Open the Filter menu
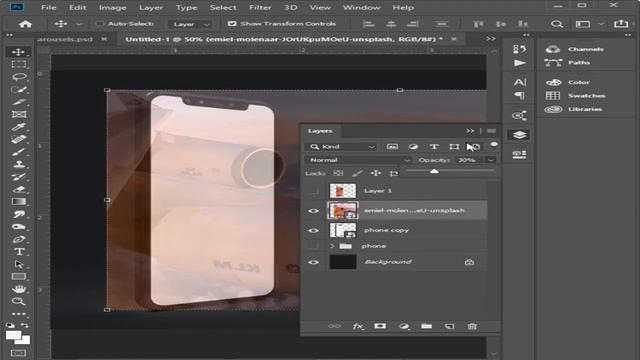The height and width of the screenshot is (360, 640). point(260,7)
